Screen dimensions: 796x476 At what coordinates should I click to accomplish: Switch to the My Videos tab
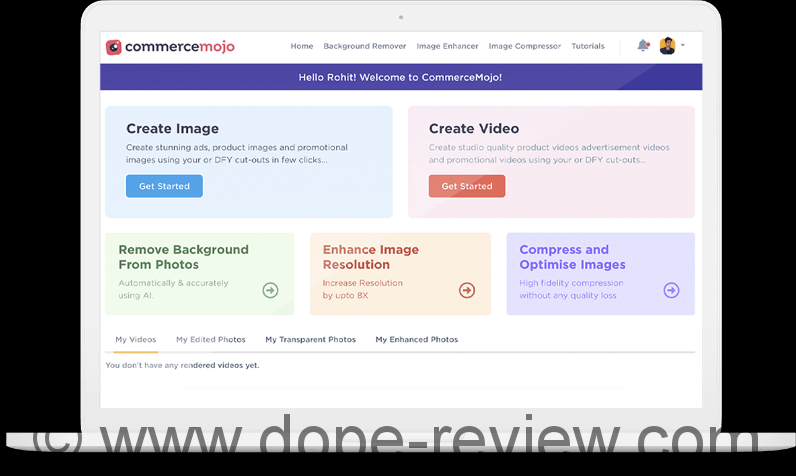[135, 340]
